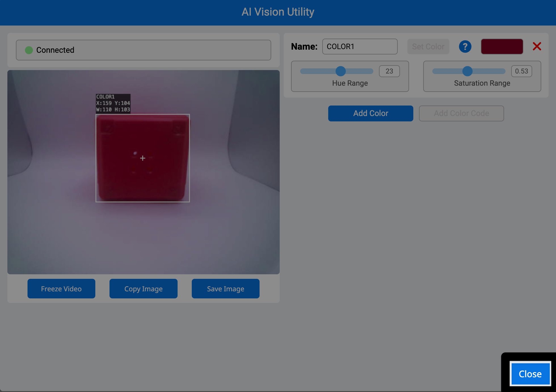Open the COLOR1 color preview swatch

coord(502,46)
